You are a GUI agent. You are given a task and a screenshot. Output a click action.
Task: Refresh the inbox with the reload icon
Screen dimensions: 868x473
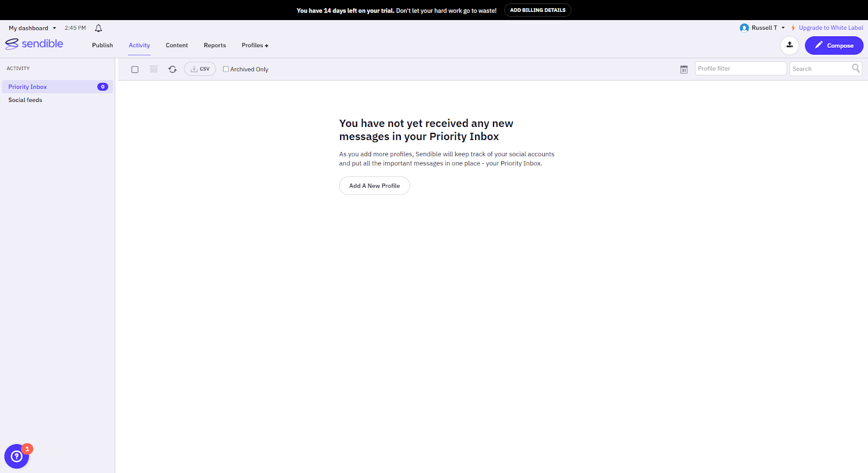pyautogui.click(x=173, y=69)
